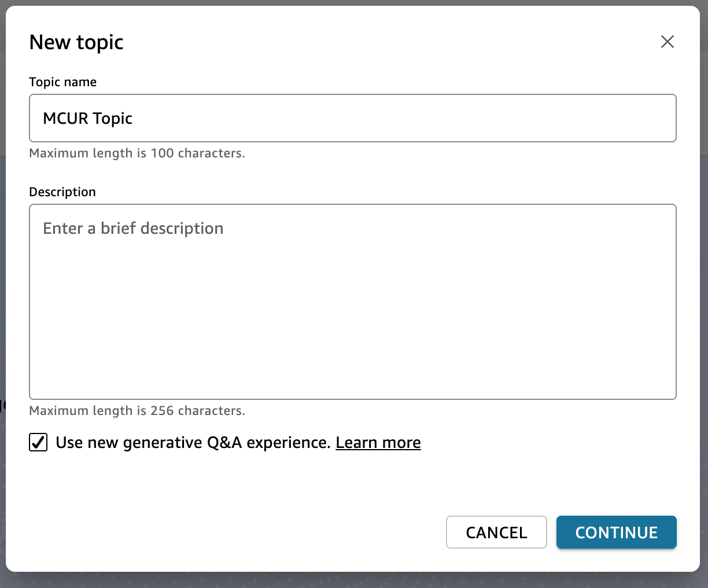The width and height of the screenshot is (708, 588).
Task: Click the "Maximum length is 256 characters" hint
Action: (137, 411)
